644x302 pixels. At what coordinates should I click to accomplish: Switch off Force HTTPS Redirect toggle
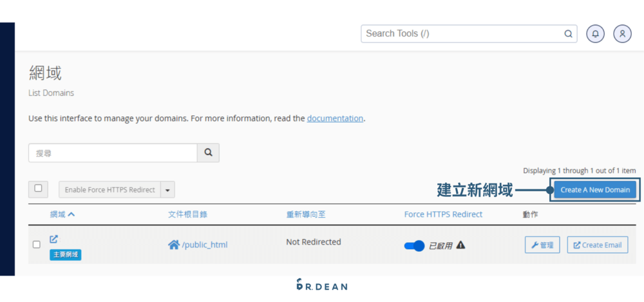[414, 246]
